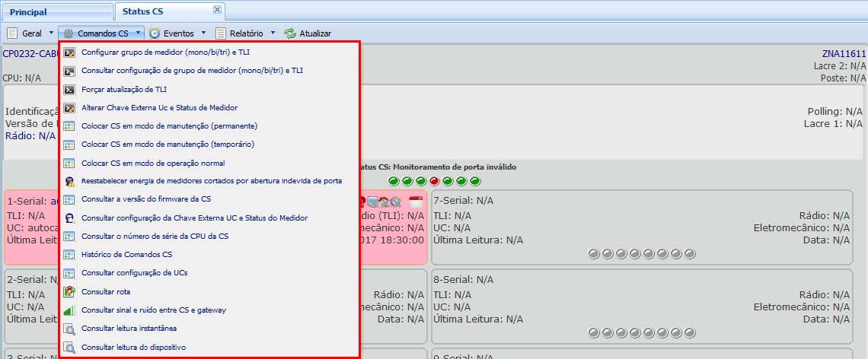Click the signal bars icon for sinal e ruído
868x359 pixels.
tap(69, 310)
